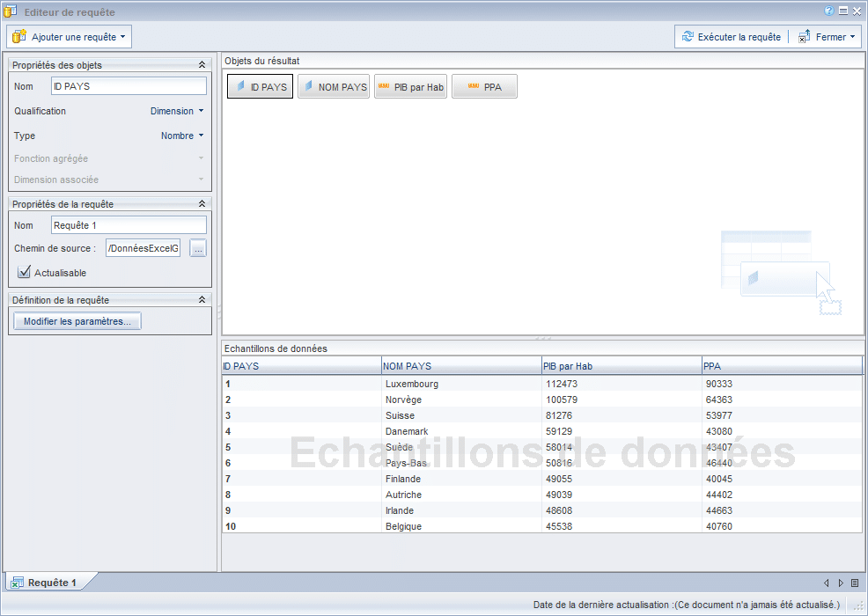Click the resize grip in status bar
Viewport: 868px width, 616px height.
(860, 606)
